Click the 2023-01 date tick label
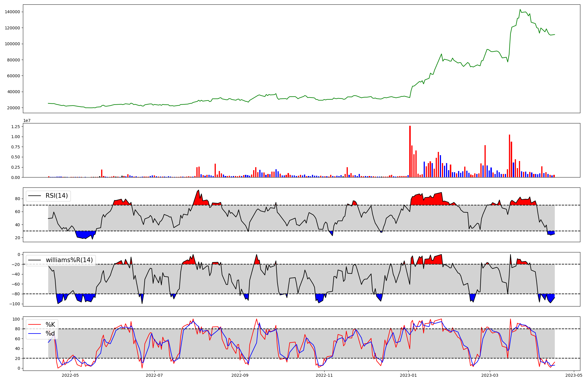Image resolution: width=588 pixels, height=382 pixels. (408, 375)
